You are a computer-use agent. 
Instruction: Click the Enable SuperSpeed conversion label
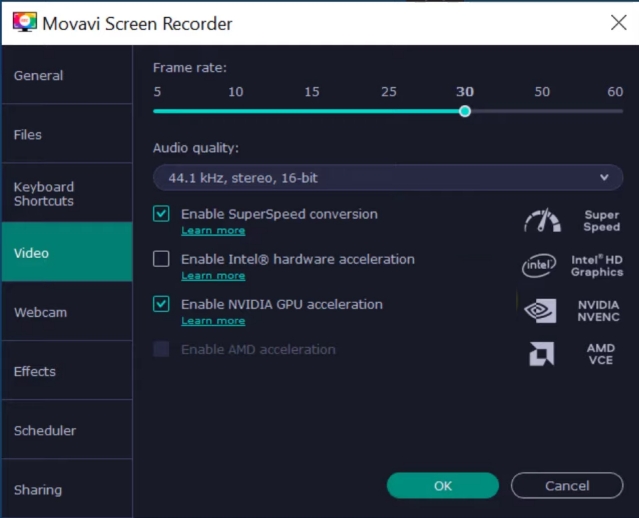[x=279, y=214]
